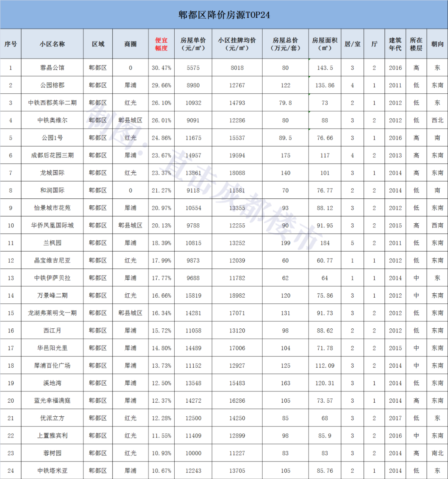Select the 优派立方 cell
The width and height of the screenshot is (448, 479).
52,418
